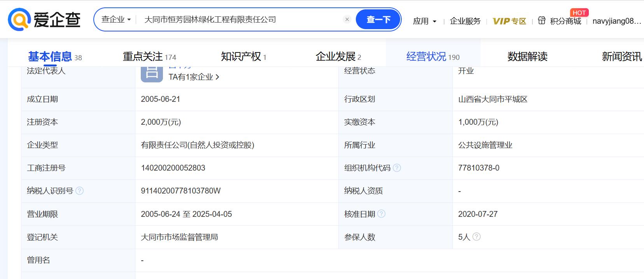
Task: Open the 企业服务 link
Action: tap(465, 21)
